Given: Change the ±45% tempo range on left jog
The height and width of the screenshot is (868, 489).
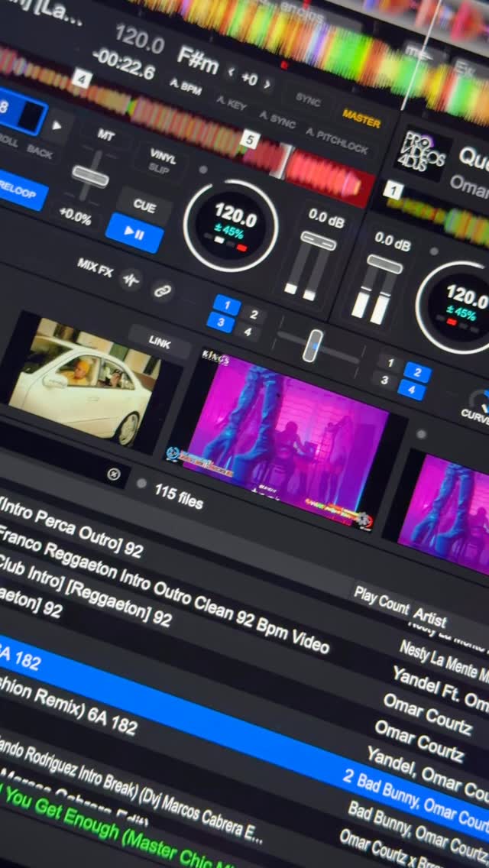Looking at the screenshot, I should pyautogui.click(x=229, y=231).
